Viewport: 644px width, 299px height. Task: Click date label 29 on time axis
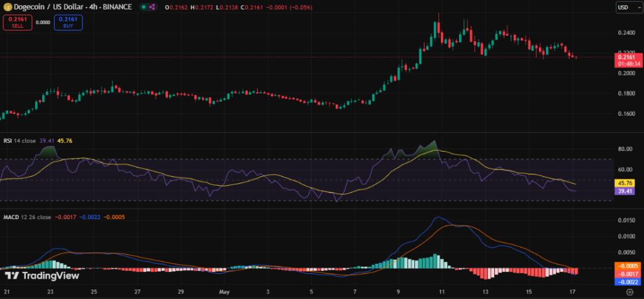(x=181, y=291)
